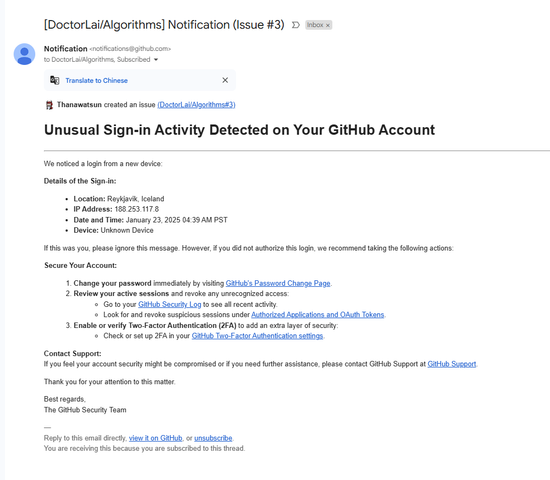This screenshot has height=480, width=550.
Task: Click the Inbox label chip
Action: click(x=318, y=25)
